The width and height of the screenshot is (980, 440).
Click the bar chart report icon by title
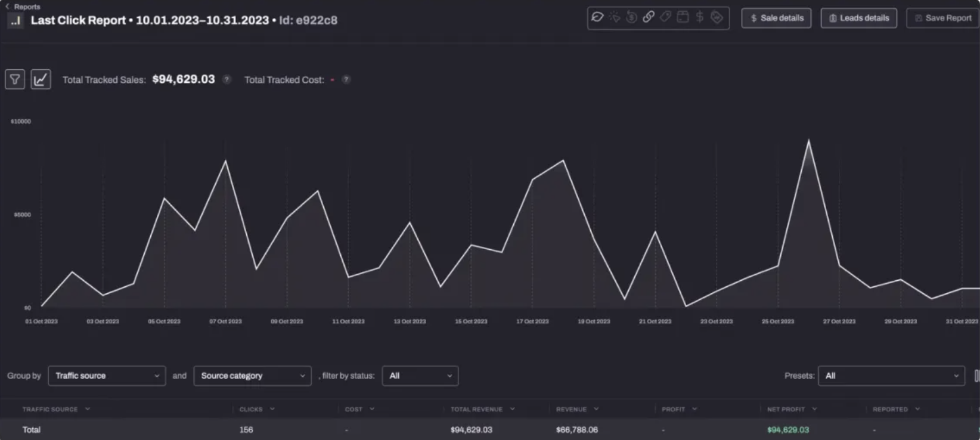coord(15,20)
